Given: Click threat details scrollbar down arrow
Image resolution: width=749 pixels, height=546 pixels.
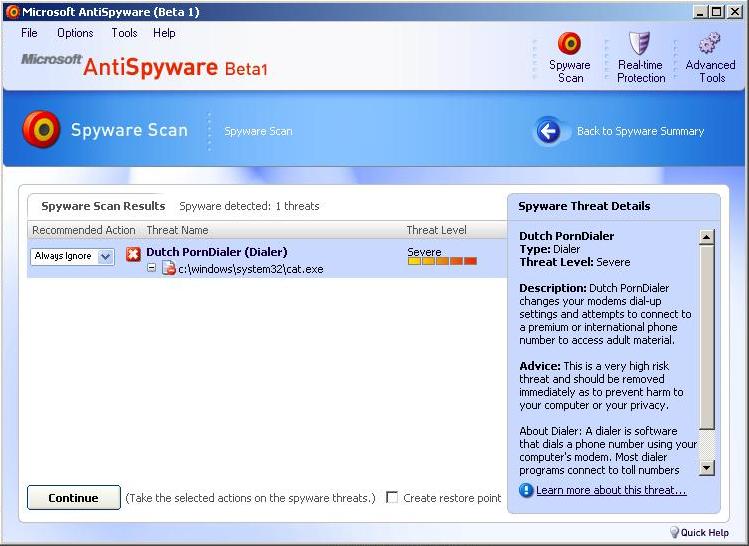Looking at the screenshot, I should point(706,467).
